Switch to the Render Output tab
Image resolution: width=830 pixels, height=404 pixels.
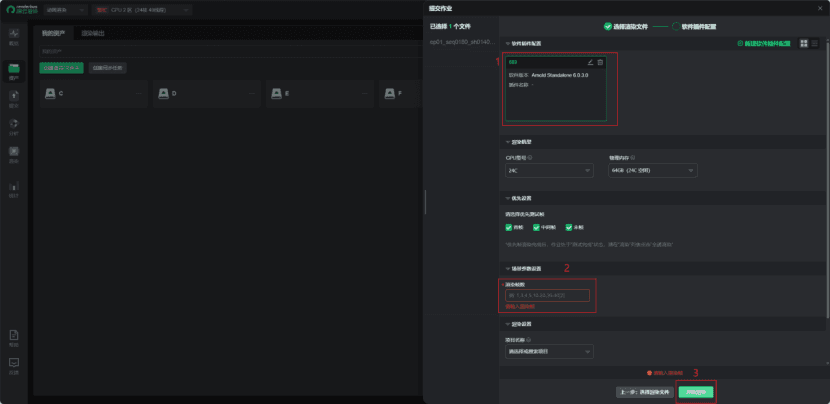(93, 33)
